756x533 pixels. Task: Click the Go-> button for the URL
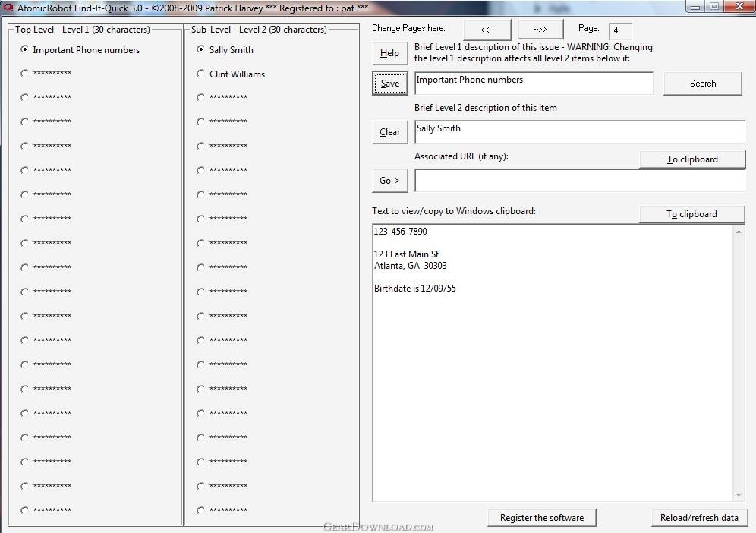click(389, 181)
